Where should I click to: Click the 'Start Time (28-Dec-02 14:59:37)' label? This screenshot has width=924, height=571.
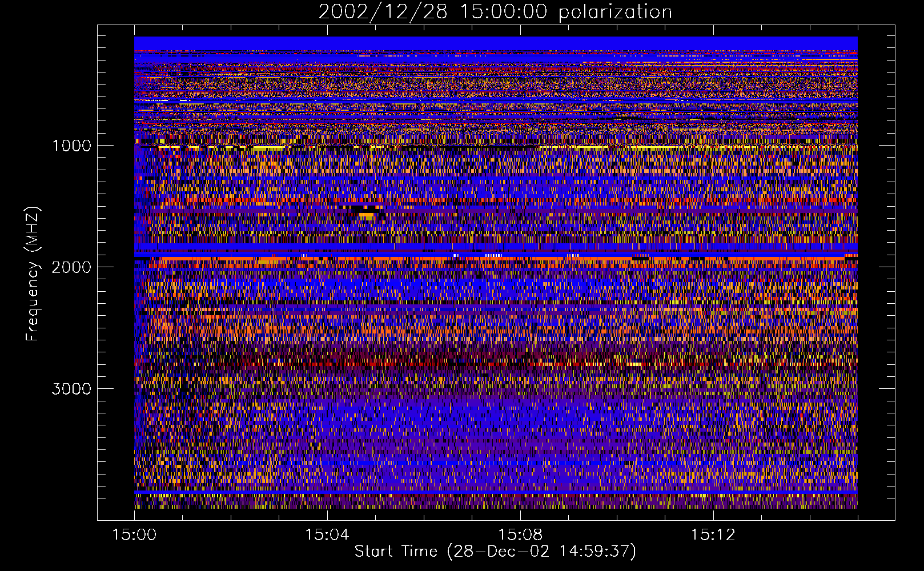click(495, 552)
